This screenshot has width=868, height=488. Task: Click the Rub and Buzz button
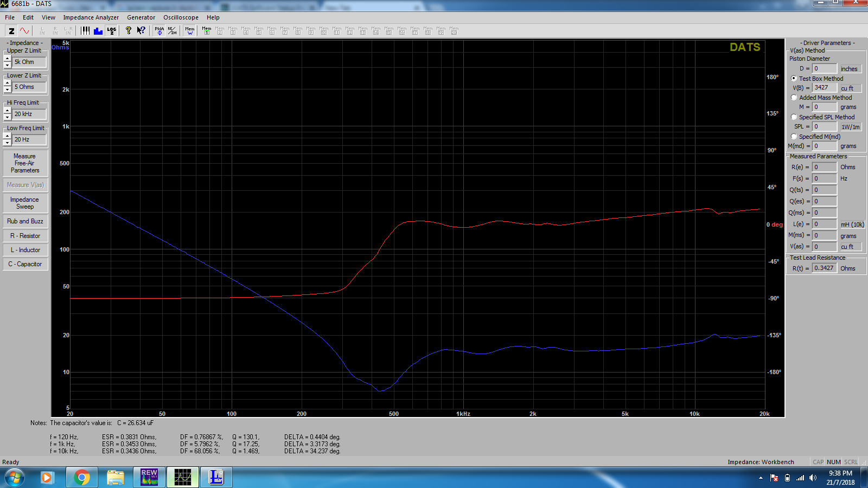[x=25, y=221]
